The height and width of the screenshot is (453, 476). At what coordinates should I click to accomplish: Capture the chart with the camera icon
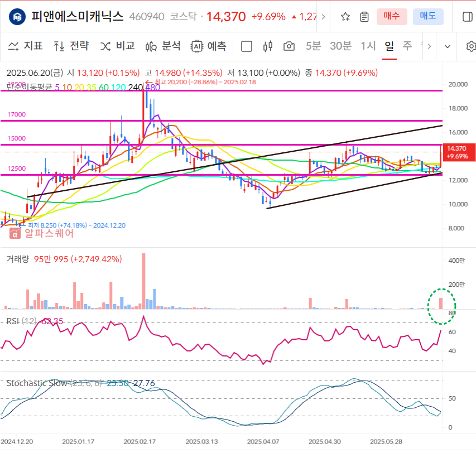pyautogui.click(x=289, y=46)
